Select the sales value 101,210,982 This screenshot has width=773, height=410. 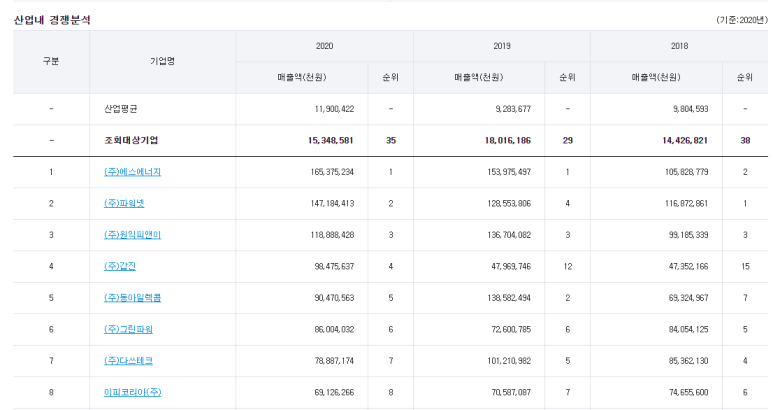click(x=509, y=361)
